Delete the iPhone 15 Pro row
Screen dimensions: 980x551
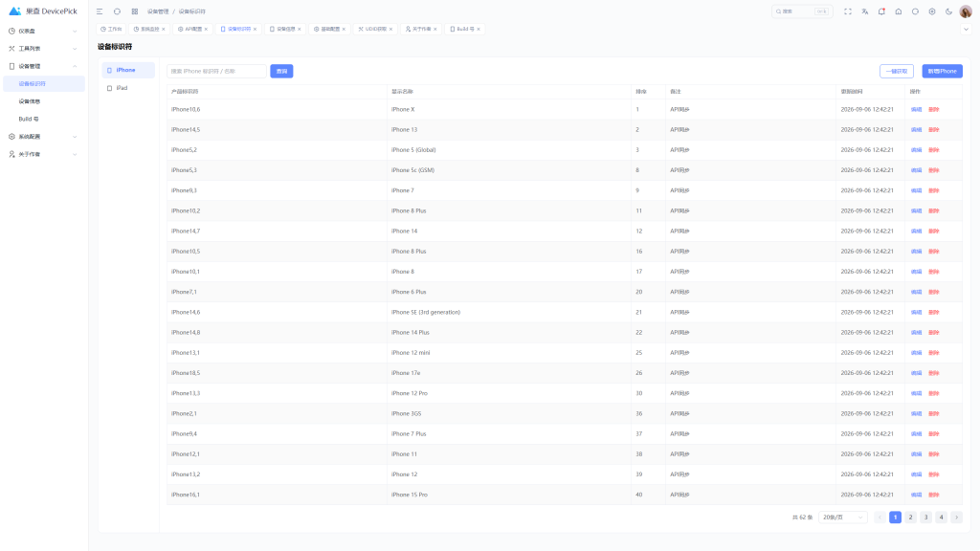pos(933,495)
